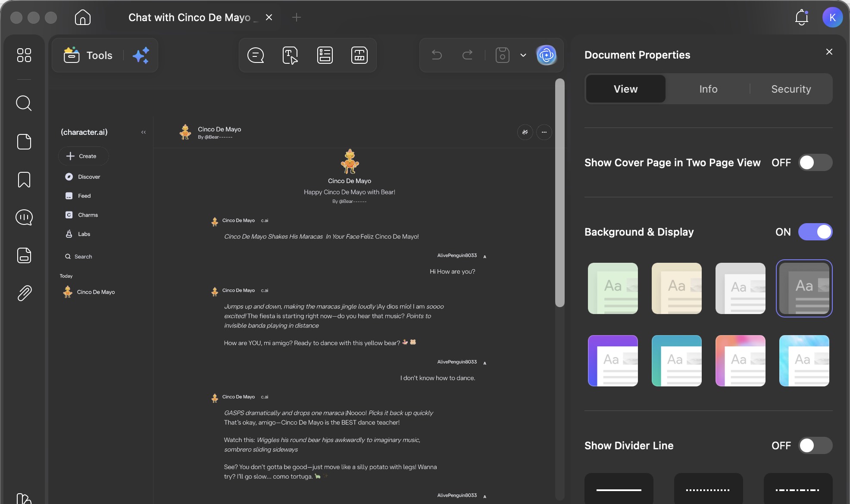Screen dimensions: 850x504
Task: Click 'I don't know how to dance.' message
Action: [437, 378]
